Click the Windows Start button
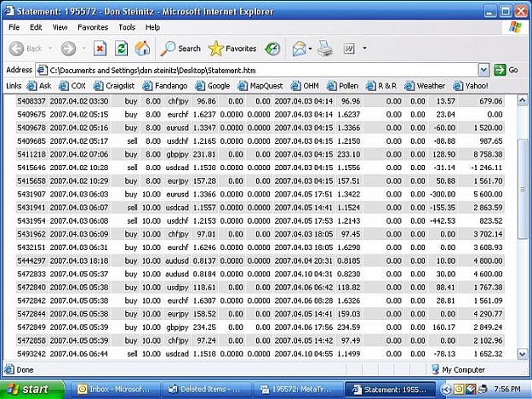Screen dimensions: 532x399 31,389
